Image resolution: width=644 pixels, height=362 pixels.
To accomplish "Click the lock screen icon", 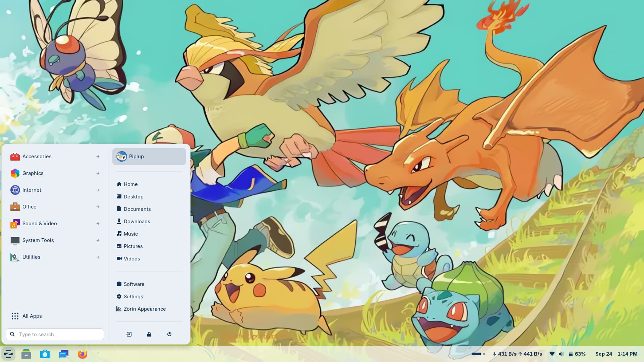I will (149, 334).
